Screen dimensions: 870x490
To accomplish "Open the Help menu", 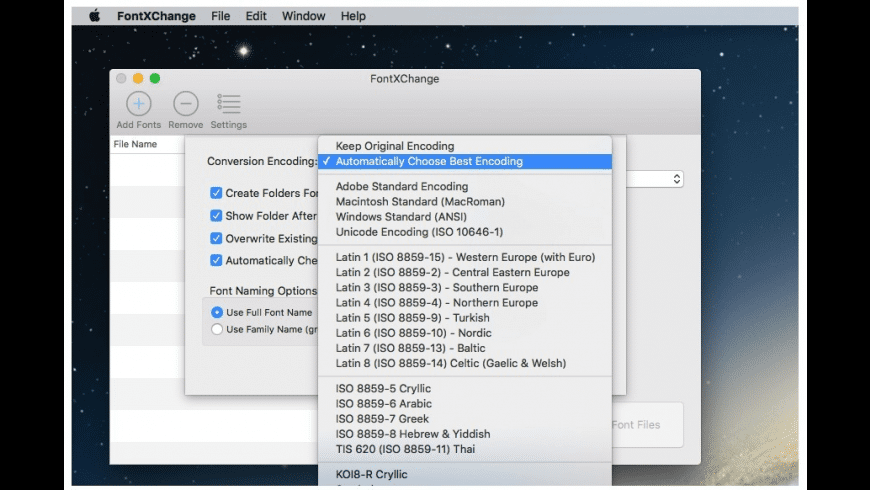I will pos(353,16).
